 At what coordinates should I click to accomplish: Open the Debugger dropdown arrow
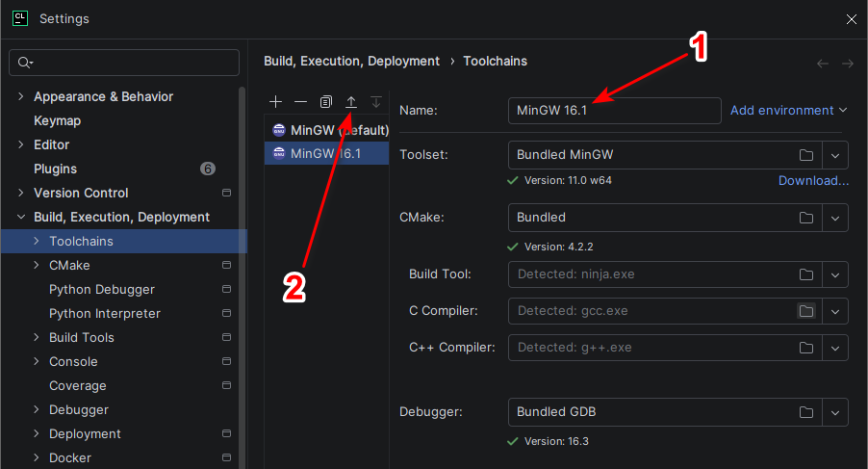[835, 412]
